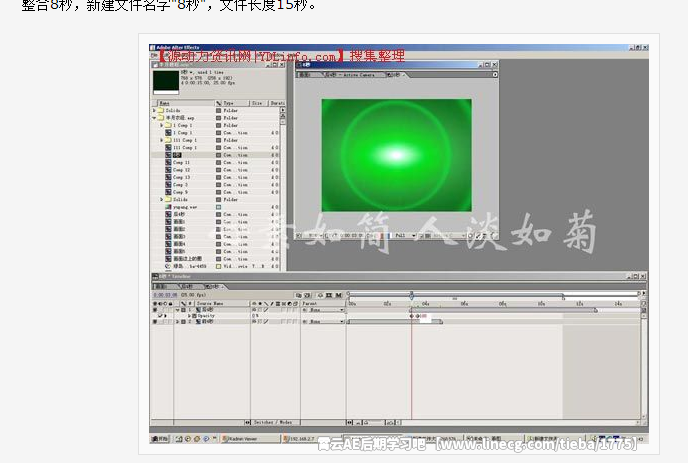Select the 'Comp 13' composition item
The image size is (688, 463).
coord(181,177)
